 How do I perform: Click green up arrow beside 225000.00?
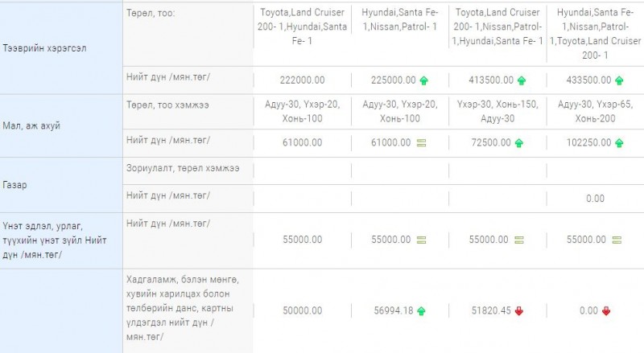tap(424, 80)
